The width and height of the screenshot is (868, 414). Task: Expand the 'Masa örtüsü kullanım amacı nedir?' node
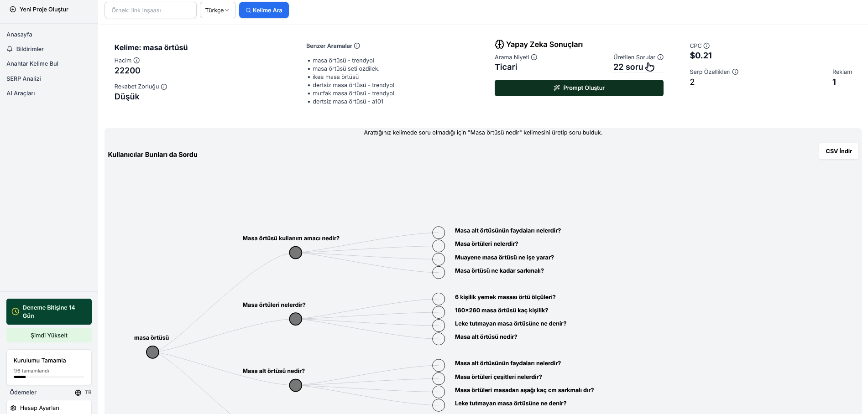point(295,252)
